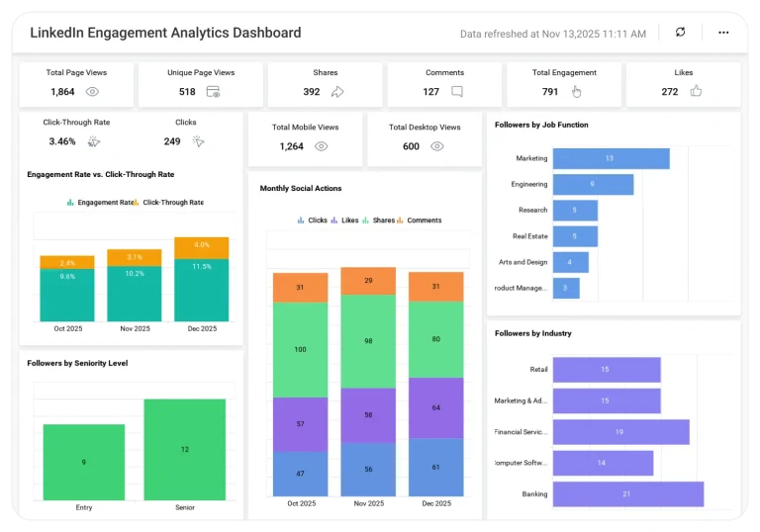Click the Shares value 392
The image size is (760, 532).
click(x=311, y=92)
